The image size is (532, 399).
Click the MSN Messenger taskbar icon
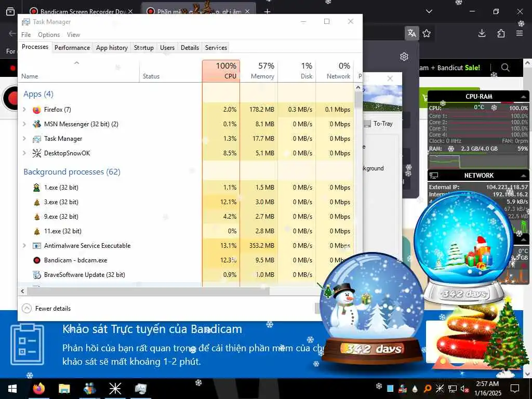pos(89,389)
